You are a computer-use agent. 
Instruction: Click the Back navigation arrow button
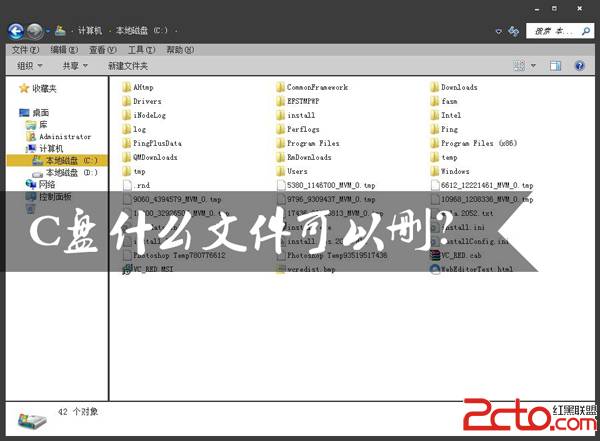coord(16,31)
